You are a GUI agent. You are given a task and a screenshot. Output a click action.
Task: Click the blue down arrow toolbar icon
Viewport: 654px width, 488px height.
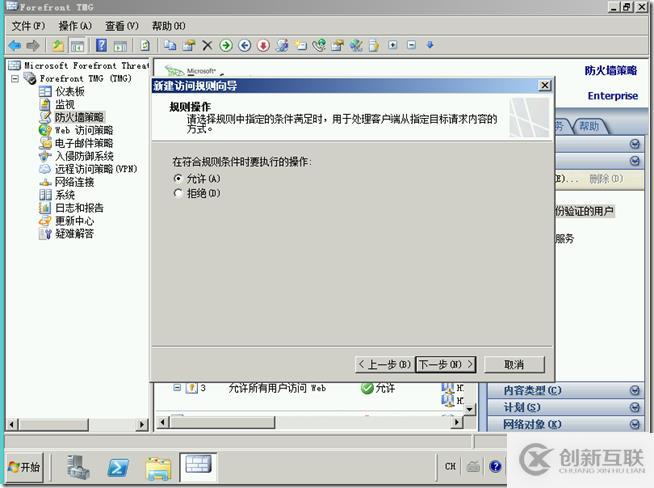pos(430,44)
